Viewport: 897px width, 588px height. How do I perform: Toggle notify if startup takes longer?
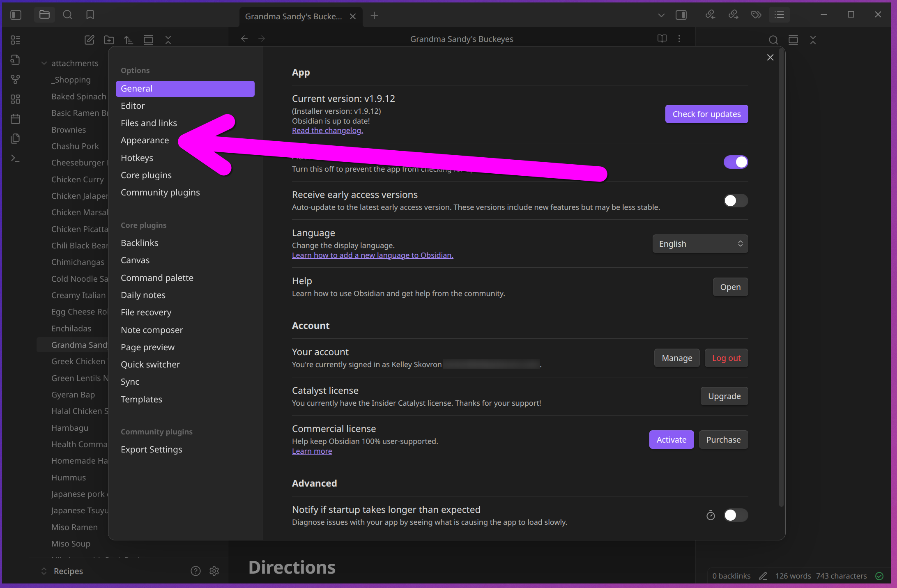pos(736,515)
